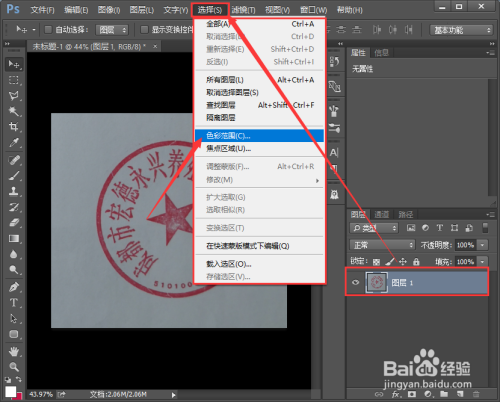
Task: Click the add layer mask icon
Action: (x=412, y=394)
